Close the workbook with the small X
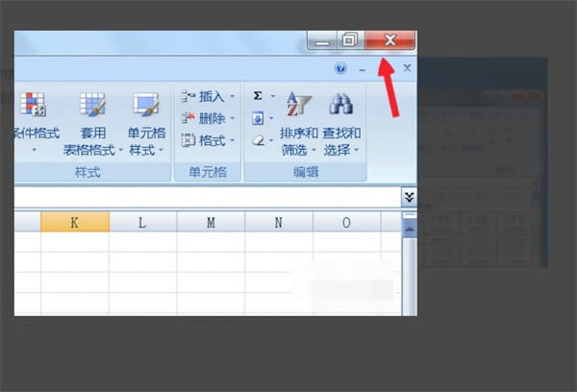This screenshot has width=577, height=392. (407, 67)
